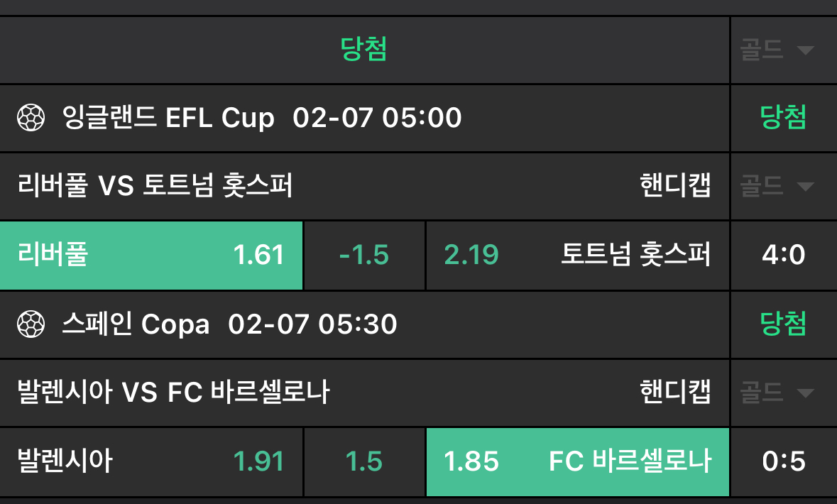The height and width of the screenshot is (504, 837).
Task: Click the -1.5 handicap value
Action: 364,255
